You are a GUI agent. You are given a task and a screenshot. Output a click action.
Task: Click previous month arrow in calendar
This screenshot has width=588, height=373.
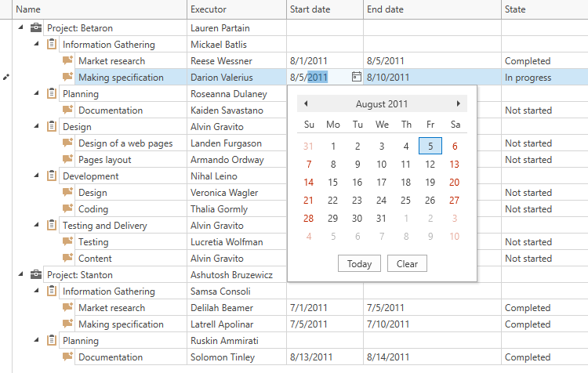pos(306,103)
